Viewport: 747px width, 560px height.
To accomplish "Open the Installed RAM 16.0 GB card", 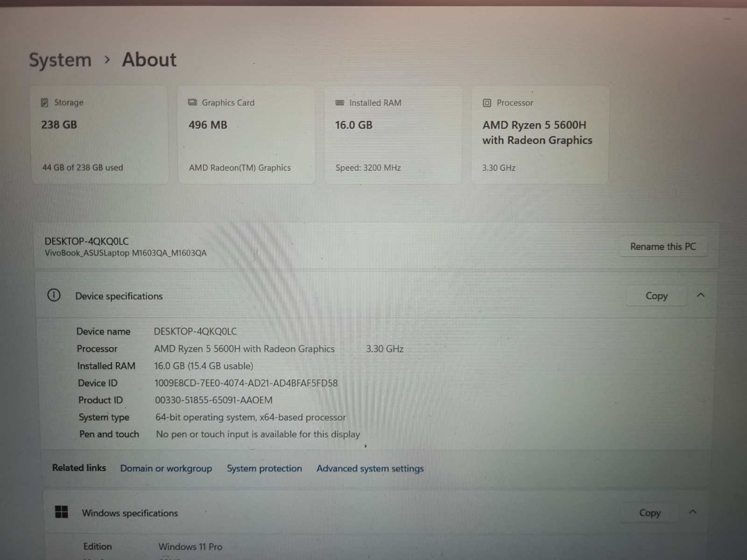I will [393, 134].
